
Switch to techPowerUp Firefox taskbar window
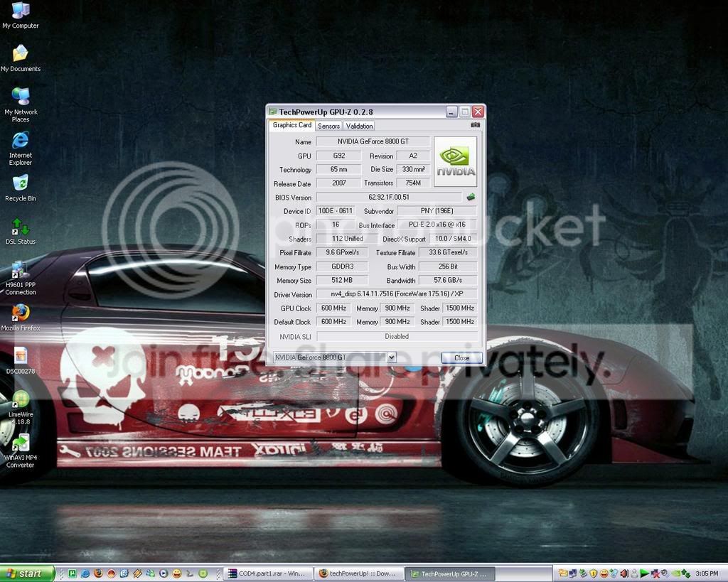(358, 573)
